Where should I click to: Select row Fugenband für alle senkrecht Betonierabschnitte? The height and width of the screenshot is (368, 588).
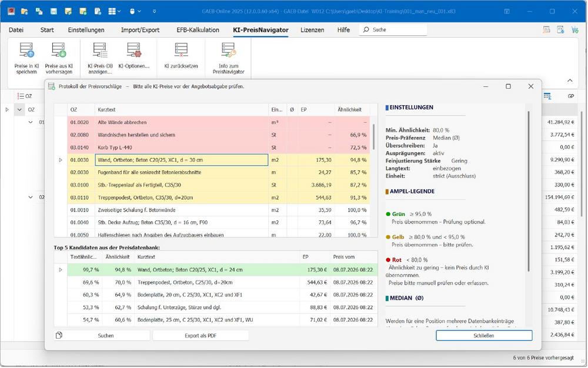[x=219, y=172]
